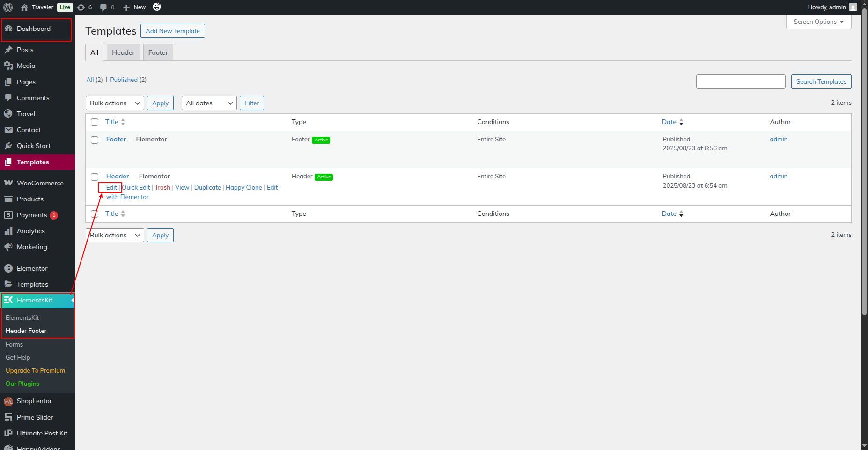Open the ElementsKit sidebar icon
Viewport: 868px width, 450px height.
pyautogui.click(x=8, y=300)
